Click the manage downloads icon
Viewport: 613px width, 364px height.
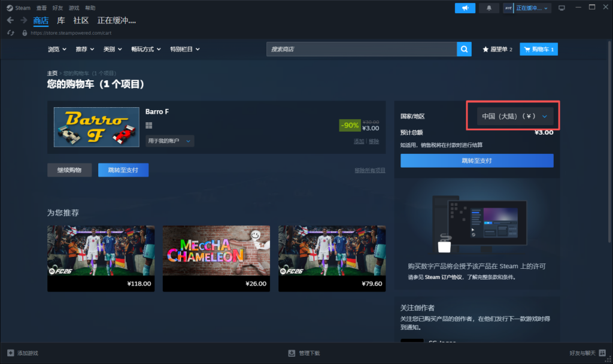pyautogui.click(x=292, y=353)
